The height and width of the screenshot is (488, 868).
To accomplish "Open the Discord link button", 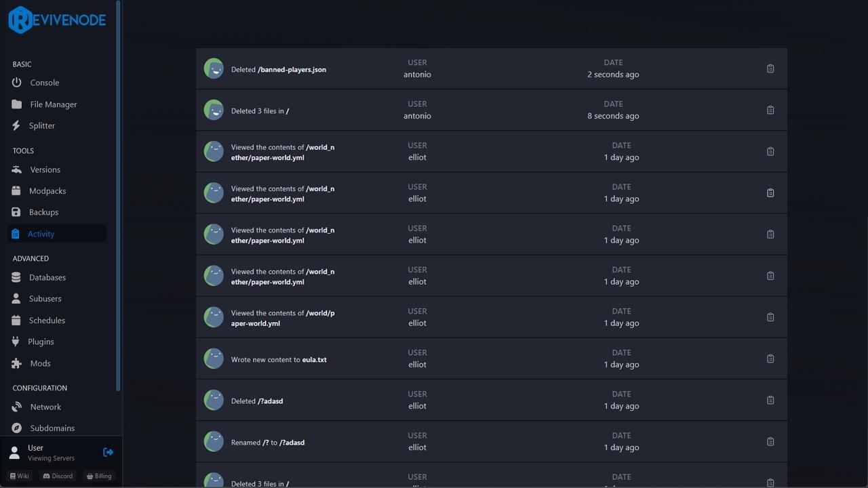I will pyautogui.click(x=58, y=476).
